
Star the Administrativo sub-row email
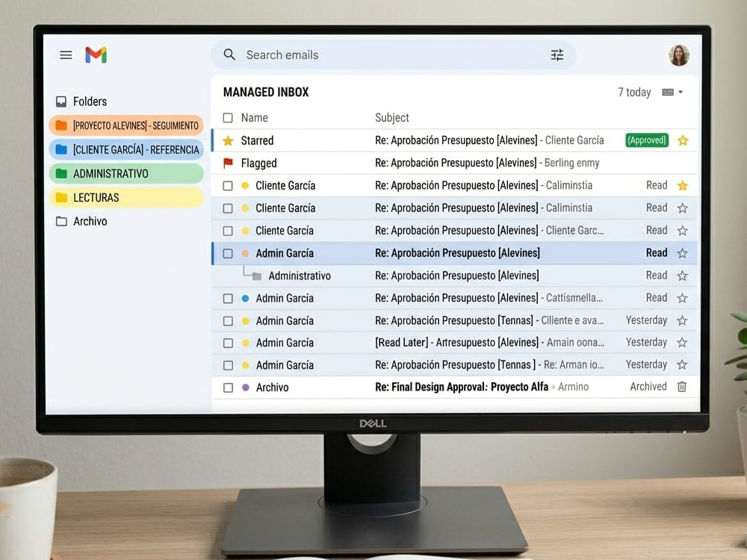(x=682, y=276)
